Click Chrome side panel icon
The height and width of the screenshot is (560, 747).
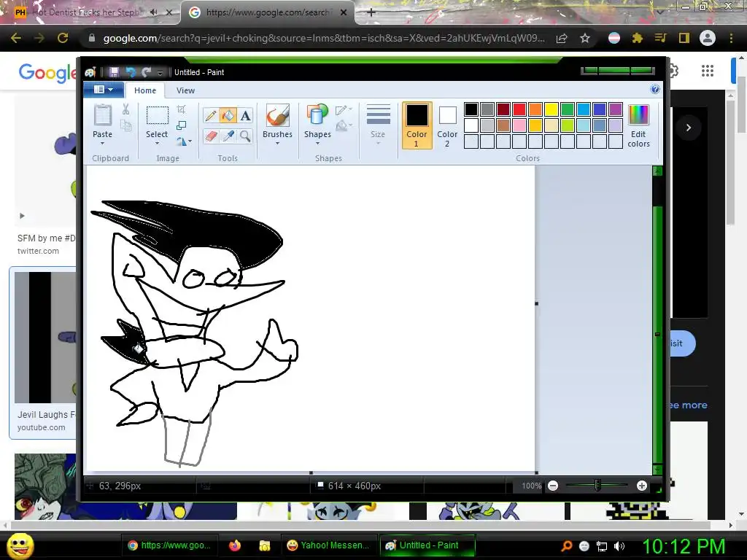[x=684, y=38]
